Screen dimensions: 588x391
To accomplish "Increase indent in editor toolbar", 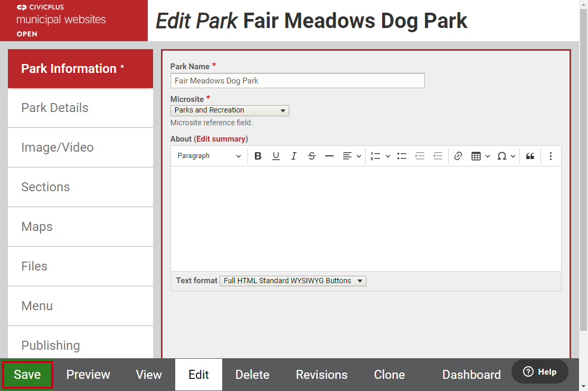I will tap(420, 156).
